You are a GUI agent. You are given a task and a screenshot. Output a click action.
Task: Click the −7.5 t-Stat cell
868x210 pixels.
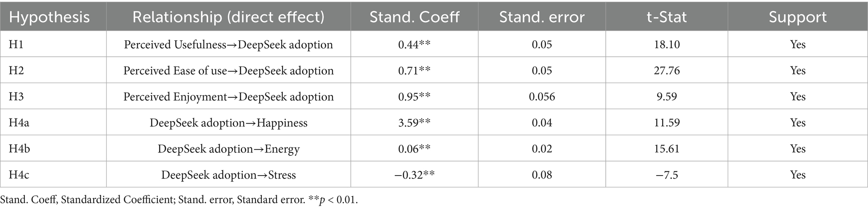pos(667,175)
